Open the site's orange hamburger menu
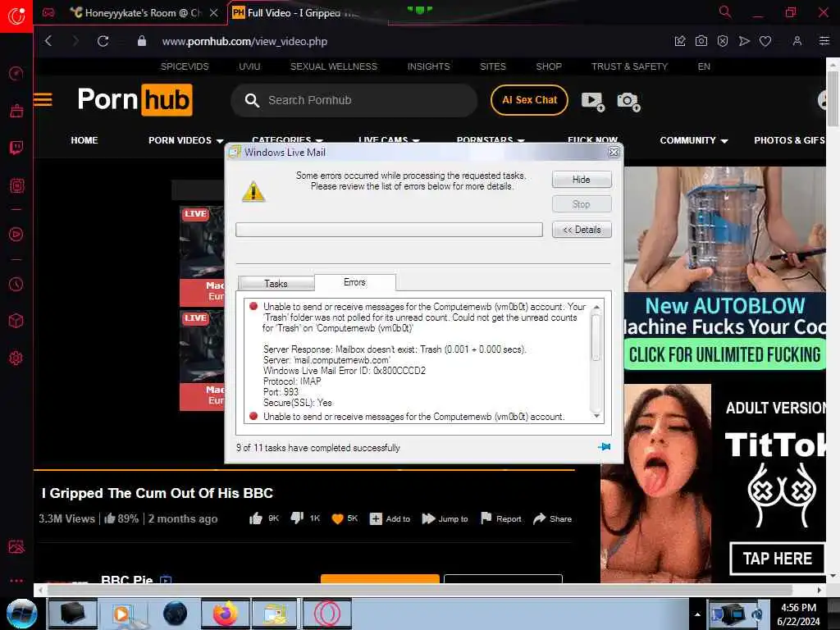The height and width of the screenshot is (630, 840). (x=43, y=99)
